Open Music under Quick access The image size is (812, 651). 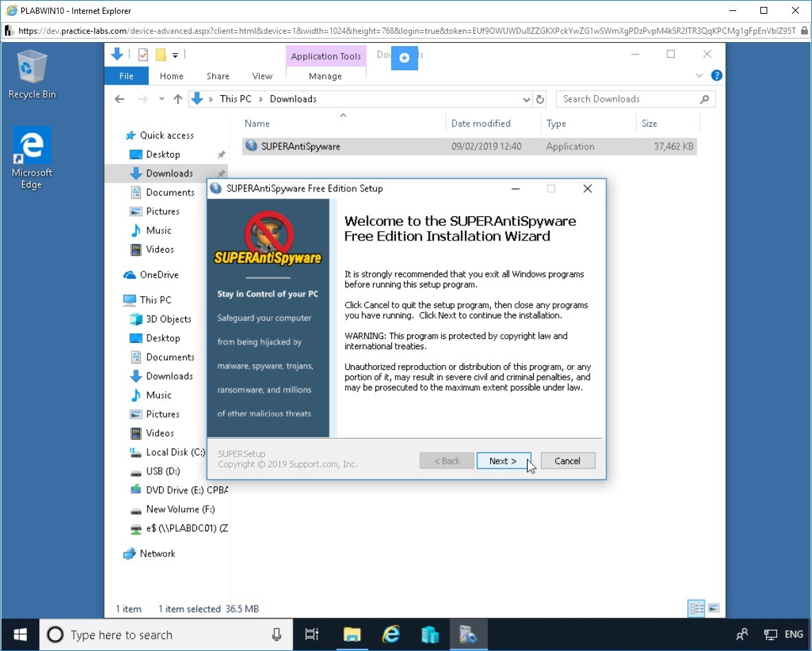tap(158, 231)
